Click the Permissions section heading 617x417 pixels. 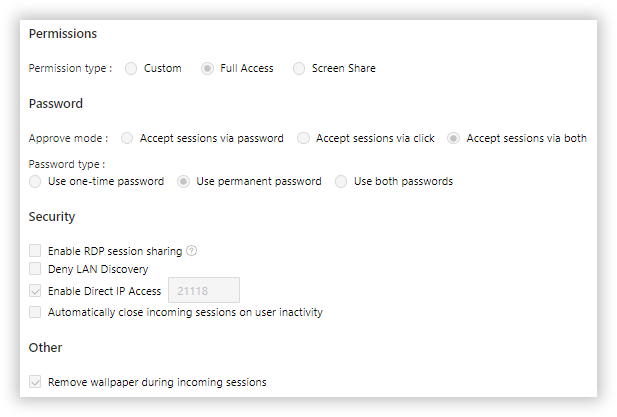tap(62, 33)
